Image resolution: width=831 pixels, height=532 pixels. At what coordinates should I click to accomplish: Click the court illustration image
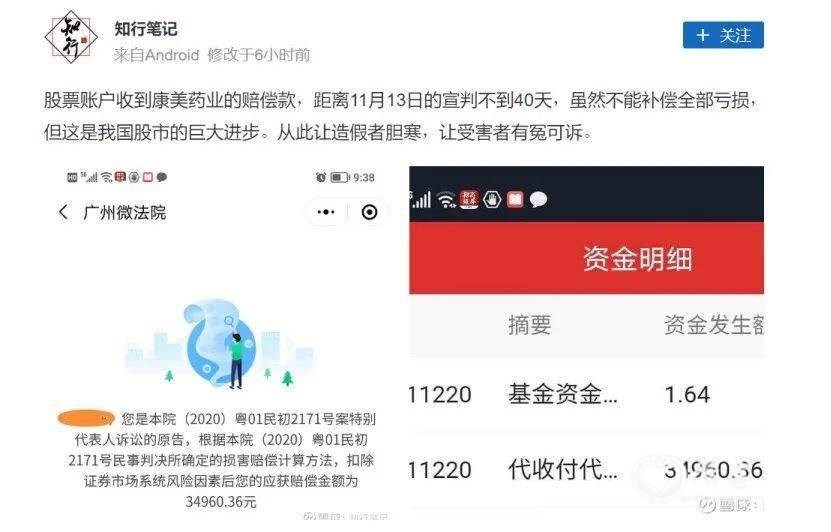[221, 344]
